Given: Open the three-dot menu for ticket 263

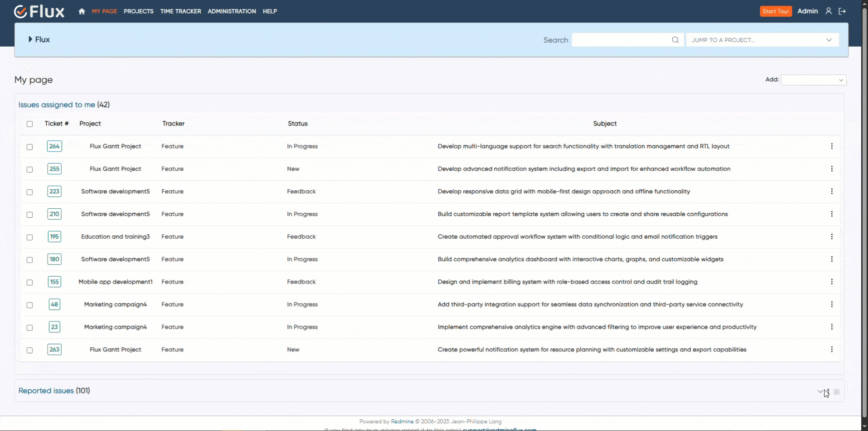Looking at the screenshot, I should [x=831, y=350].
